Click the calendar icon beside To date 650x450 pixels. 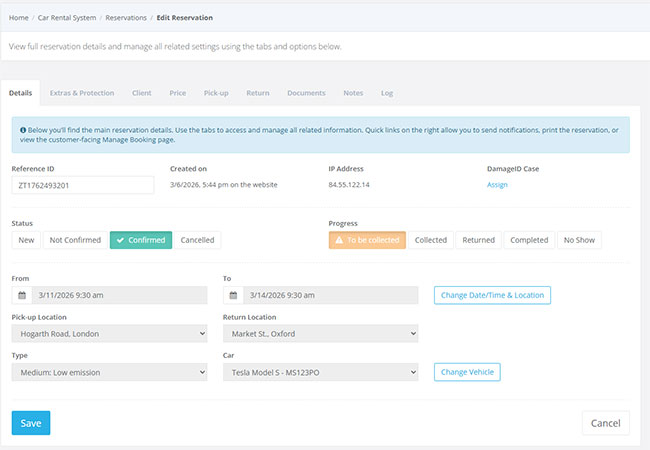tap(233, 295)
